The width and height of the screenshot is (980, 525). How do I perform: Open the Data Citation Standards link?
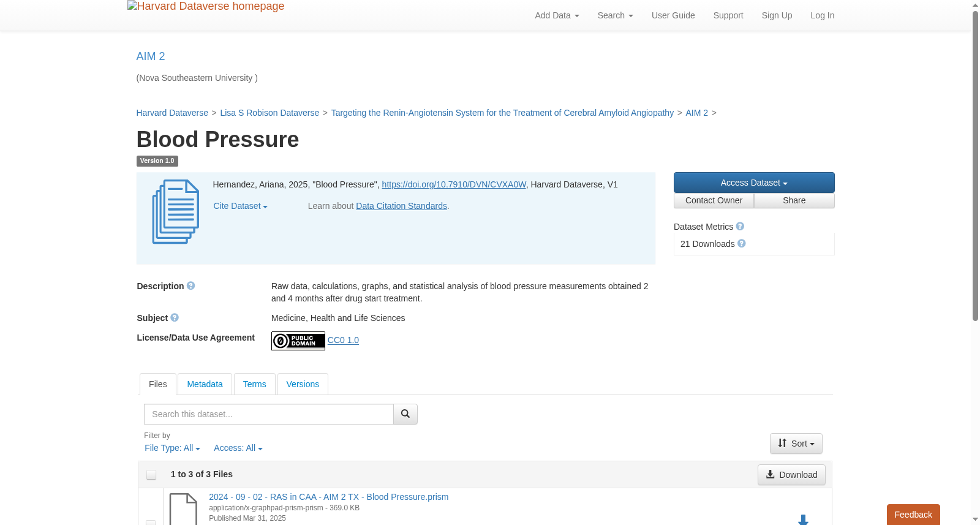click(402, 206)
